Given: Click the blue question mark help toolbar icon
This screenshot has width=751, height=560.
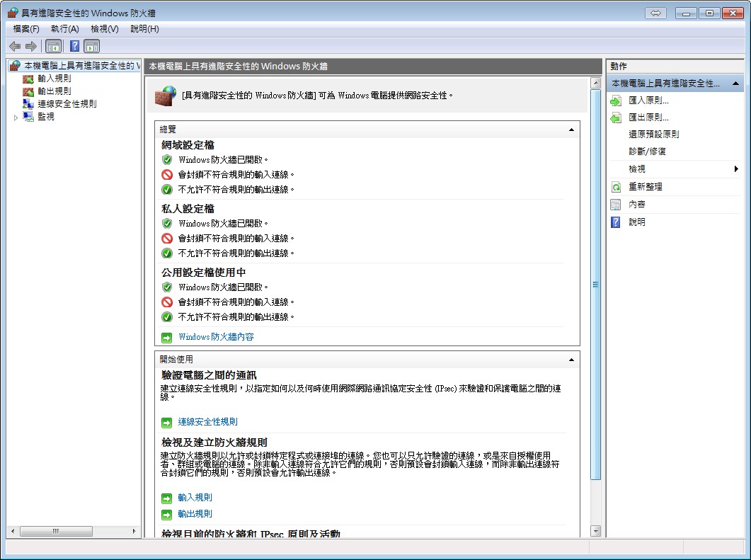Looking at the screenshot, I should [75, 47].
